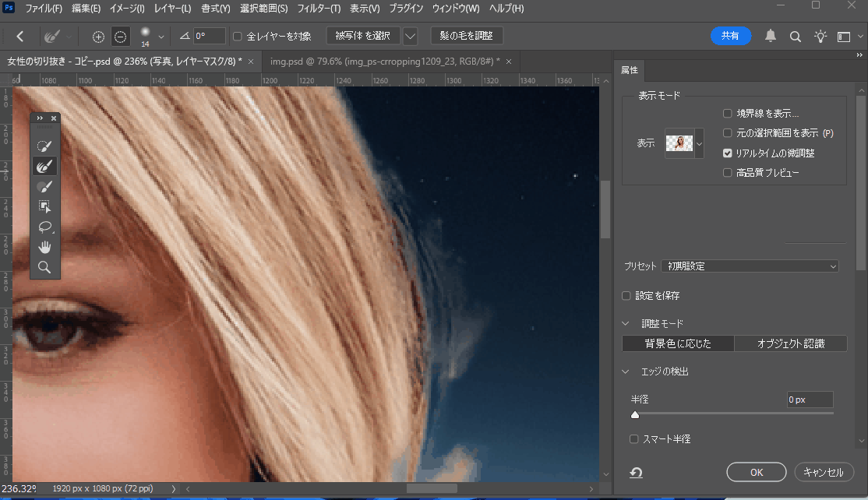868x500 pixels.
Task: Enable 境界線を表示 checkbox
Action: (728, 114)
